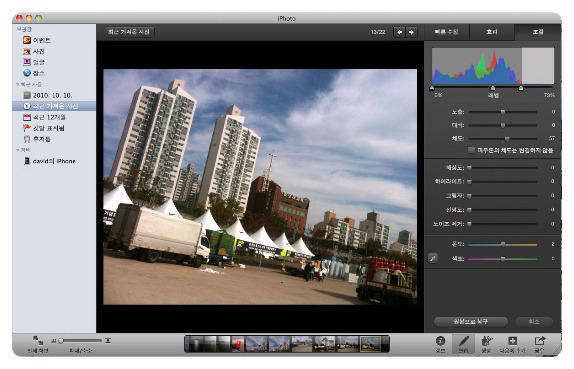Image resolution: width=574 pixels, height=369 pixels.
Task: Collapse the Recent section in sidebar
Action: click(x=17, y=85)
